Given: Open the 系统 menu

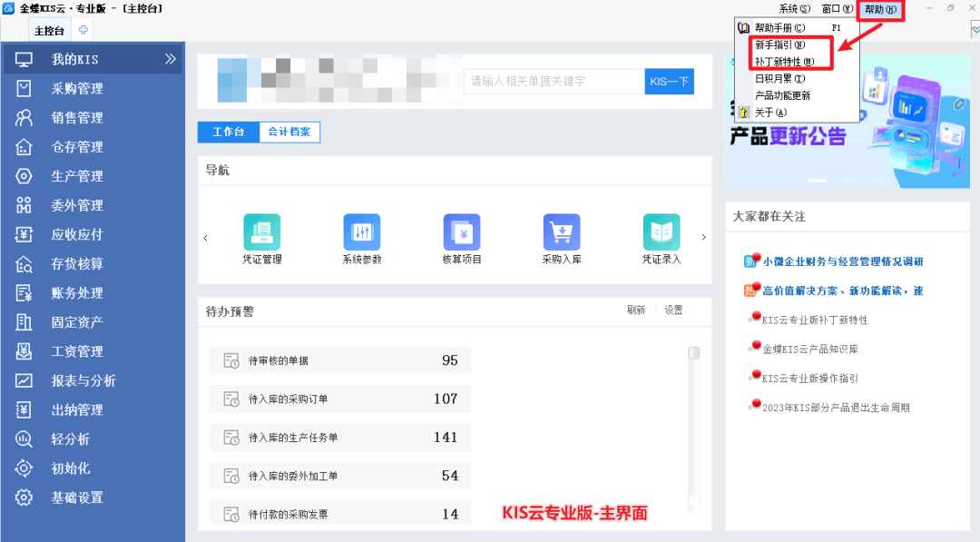Looking at the screenshot, I should tap(794, 9).
